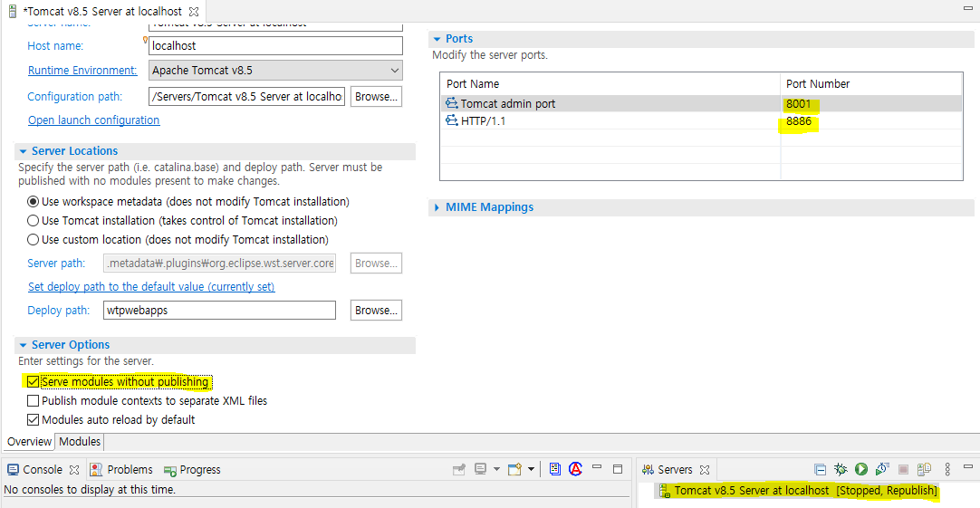Click the Tomcat admin port row icon
980x508 pixels.
click(451, 103)
